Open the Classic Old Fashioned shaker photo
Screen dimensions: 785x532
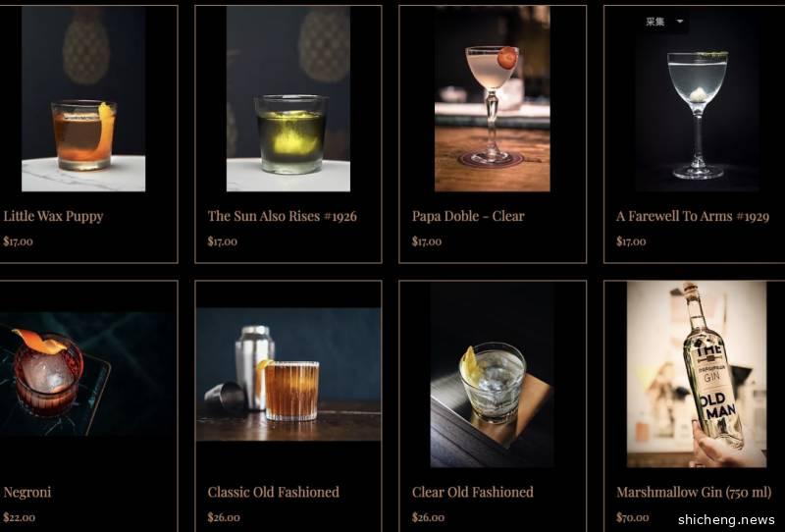288,374
